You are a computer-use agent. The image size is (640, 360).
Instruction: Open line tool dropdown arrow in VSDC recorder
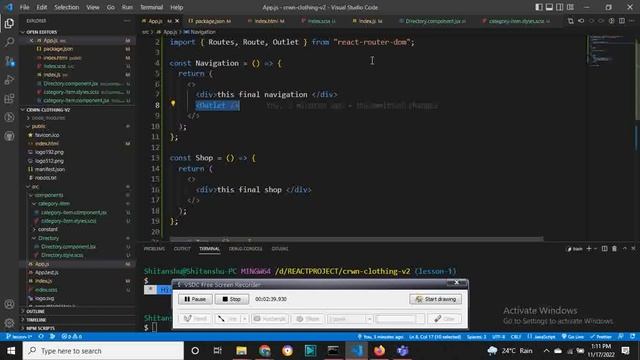point(245,319)
